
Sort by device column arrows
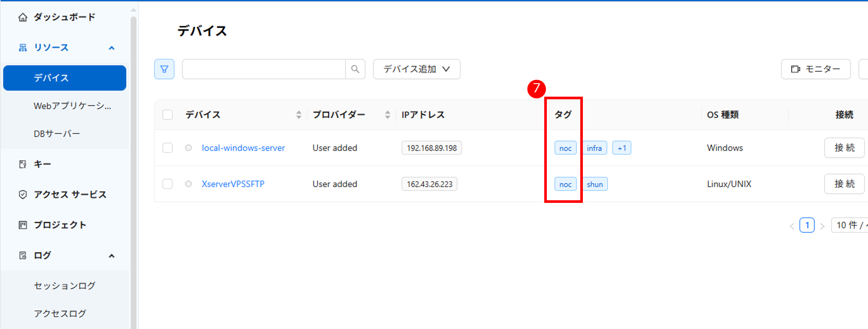tap(299, 115)
